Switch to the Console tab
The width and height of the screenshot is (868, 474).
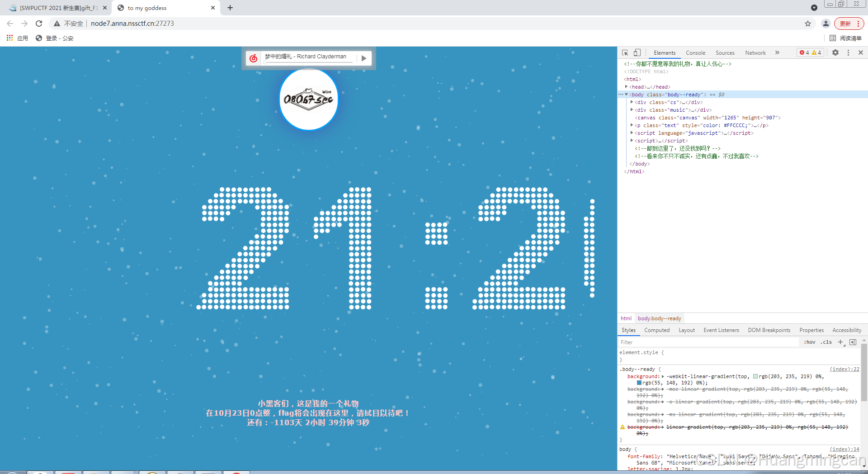(695, 52)
